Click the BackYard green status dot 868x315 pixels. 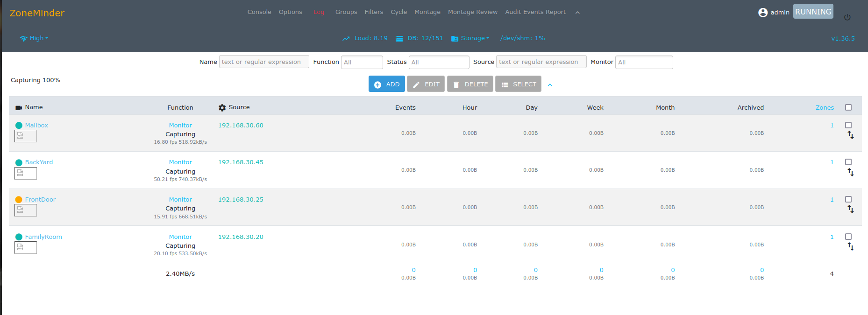coord(19,162)
